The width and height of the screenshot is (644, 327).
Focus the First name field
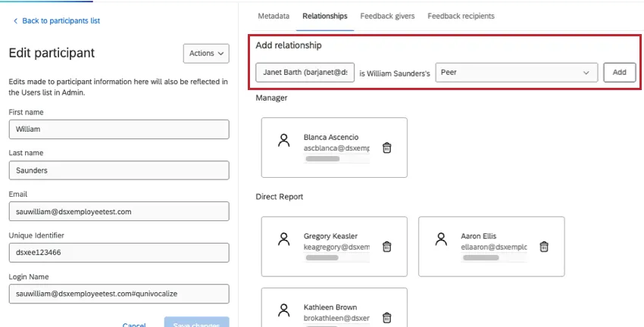pyautogui.click(x=119, y=129)
